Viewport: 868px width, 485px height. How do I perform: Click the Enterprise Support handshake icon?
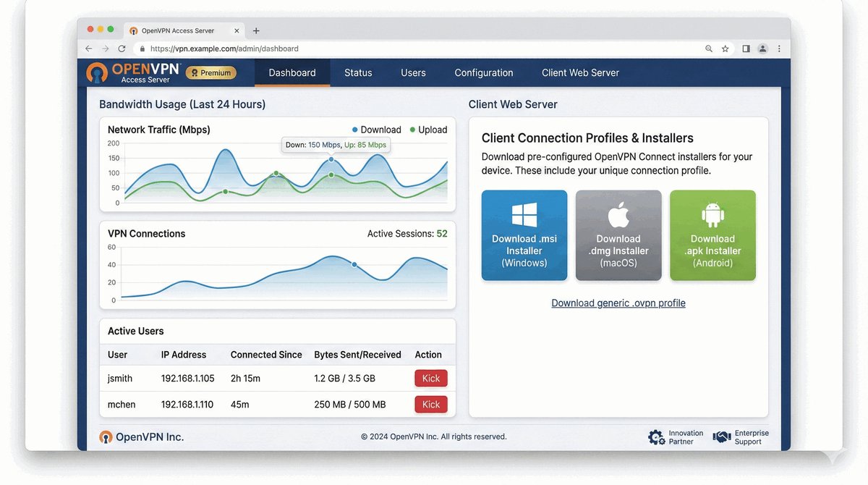[721, 437]
